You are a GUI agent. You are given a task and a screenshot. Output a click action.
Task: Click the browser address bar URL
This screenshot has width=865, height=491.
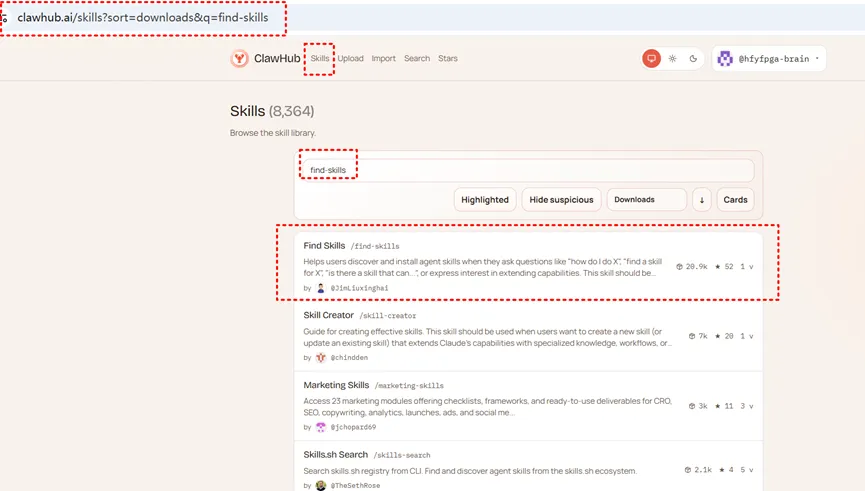point(143,18)
